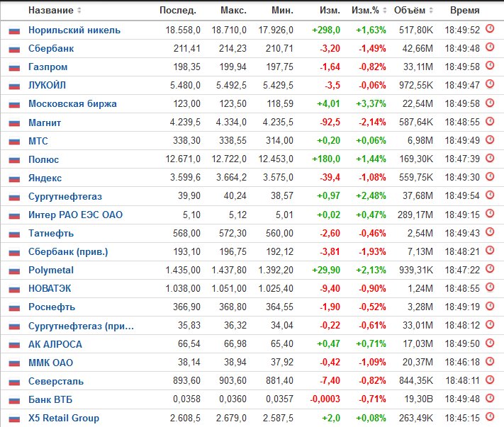Screen dimensions: 504x427
Task: Click the clock icon in МТС row
Action: coord(490,140)
